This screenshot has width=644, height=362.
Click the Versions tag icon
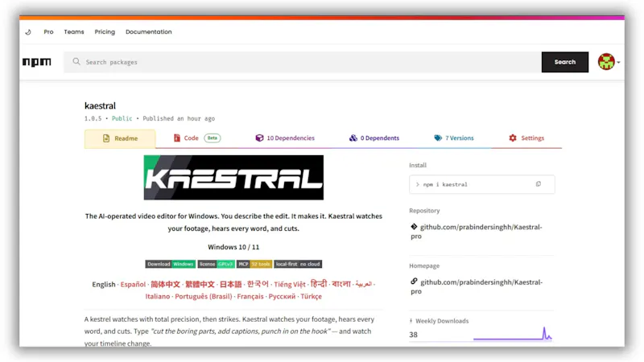point(438,138)
